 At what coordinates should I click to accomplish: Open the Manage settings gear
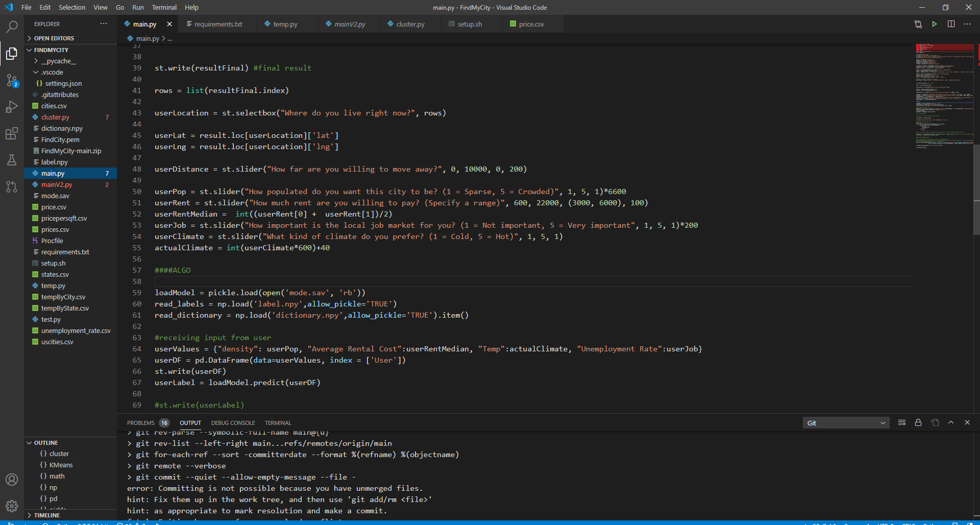pos(12,506)
